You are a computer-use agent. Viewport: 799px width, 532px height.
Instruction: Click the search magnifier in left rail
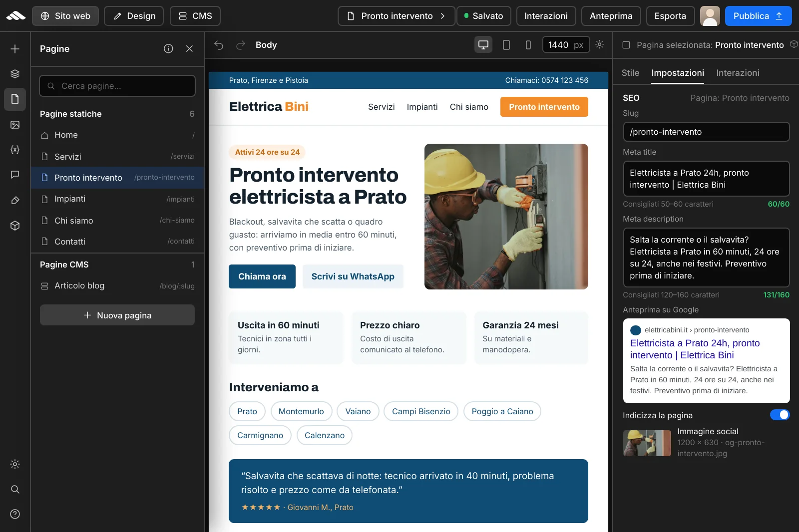tap(15, 489)
